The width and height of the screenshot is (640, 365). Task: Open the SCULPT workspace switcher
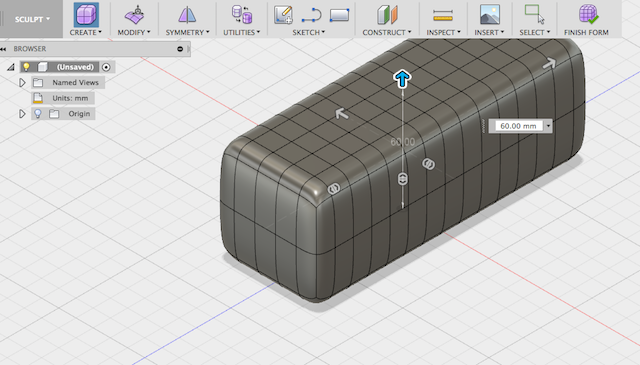(32, 19)
